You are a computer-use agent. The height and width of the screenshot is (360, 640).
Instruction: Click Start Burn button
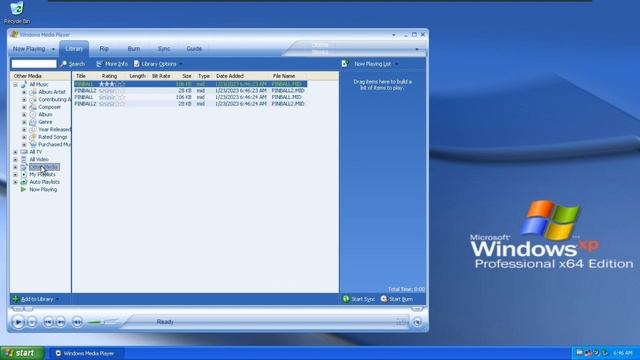coord(396,299)
